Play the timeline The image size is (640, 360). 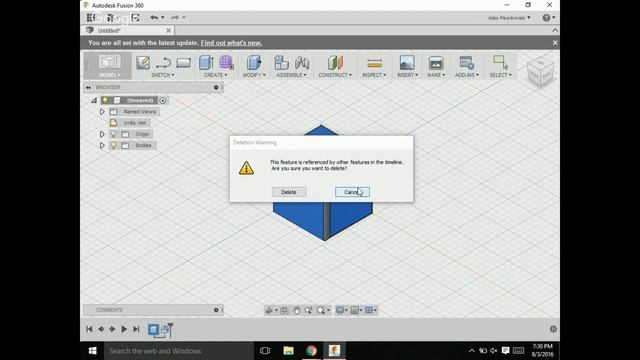[x=124, y=329]
